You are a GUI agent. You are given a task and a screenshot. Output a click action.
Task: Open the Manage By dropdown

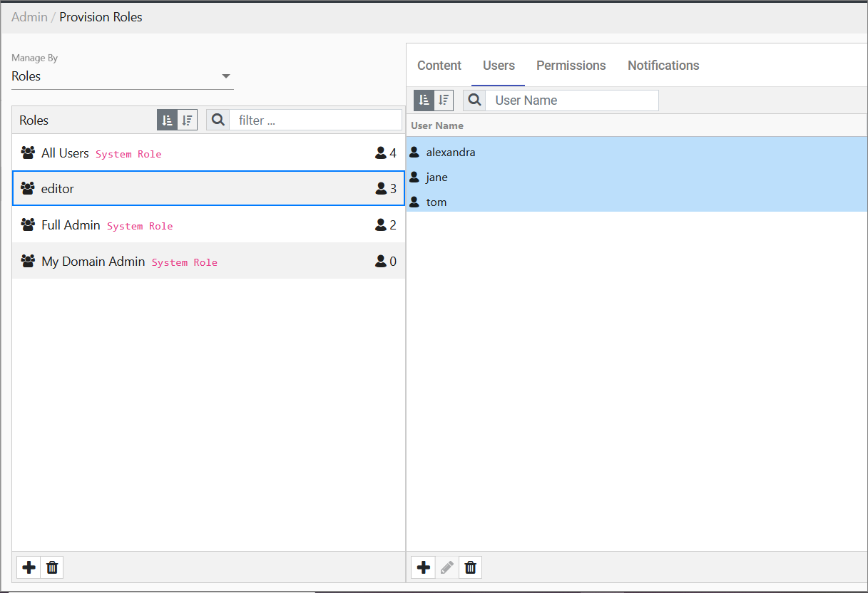point(123,76)
